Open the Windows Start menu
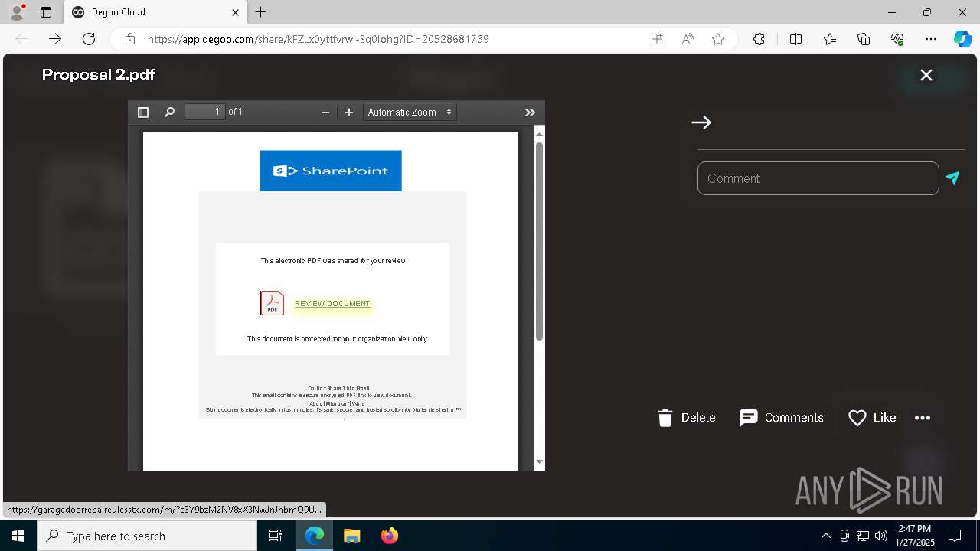The width and height of the screenshot is (980, 551). [x=18, y=536]
